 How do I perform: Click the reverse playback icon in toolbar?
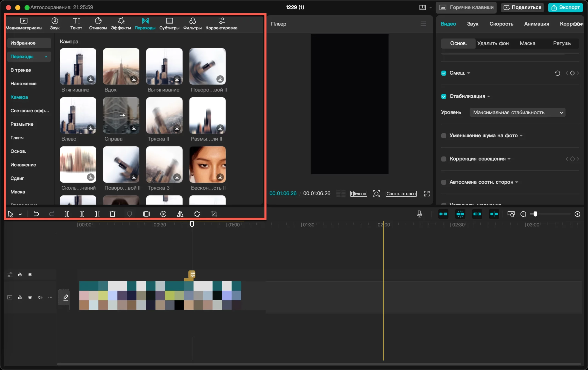(x=163, y=214)
